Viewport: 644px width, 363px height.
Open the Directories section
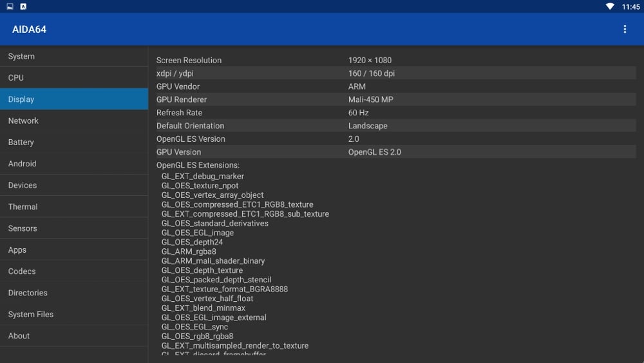point(74,293)
